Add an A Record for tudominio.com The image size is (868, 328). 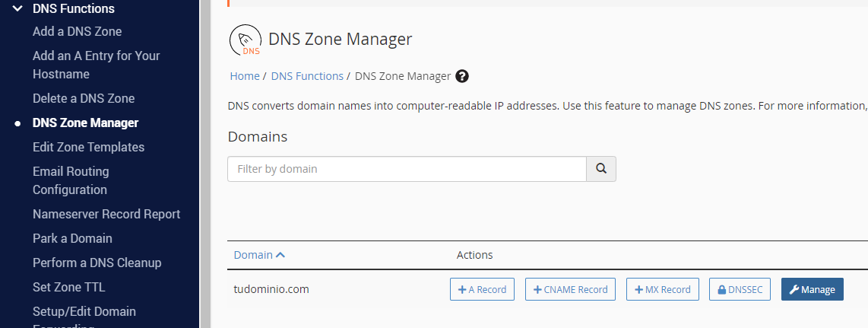483,289
